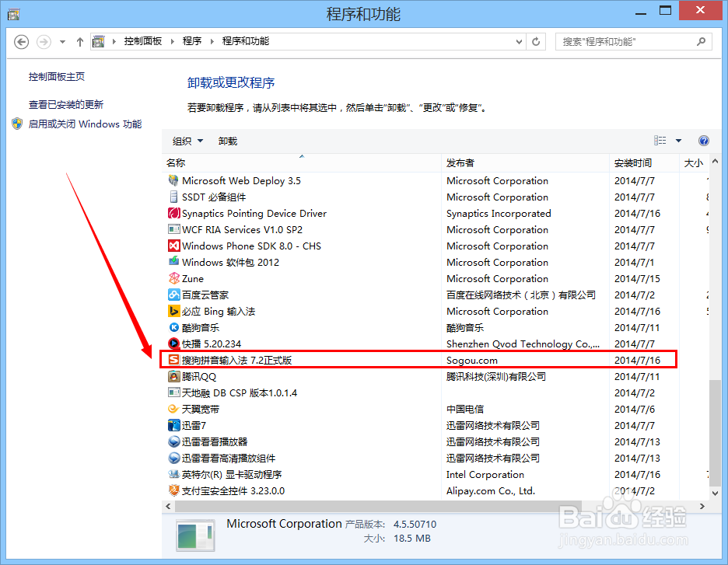728x565 pixels.
Task: Sort by 发布者 column header
Action: click(x=525, y=163)
